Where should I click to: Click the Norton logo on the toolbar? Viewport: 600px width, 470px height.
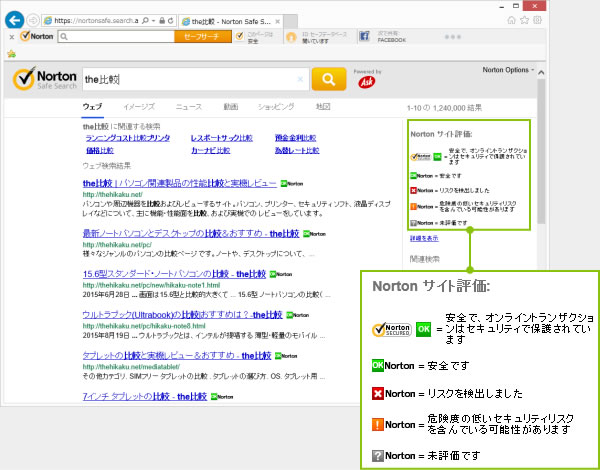tap(37, 36)
